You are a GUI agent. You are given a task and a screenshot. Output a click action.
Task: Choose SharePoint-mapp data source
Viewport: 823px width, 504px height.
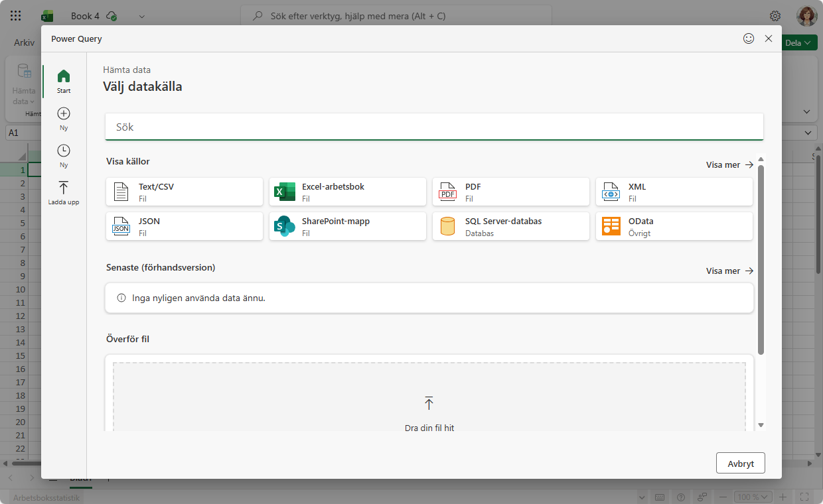tap(347, 227)
